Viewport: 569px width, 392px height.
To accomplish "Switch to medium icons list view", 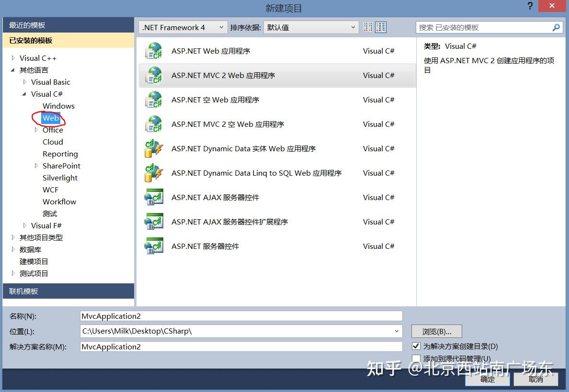I will [x=381, y=27].
